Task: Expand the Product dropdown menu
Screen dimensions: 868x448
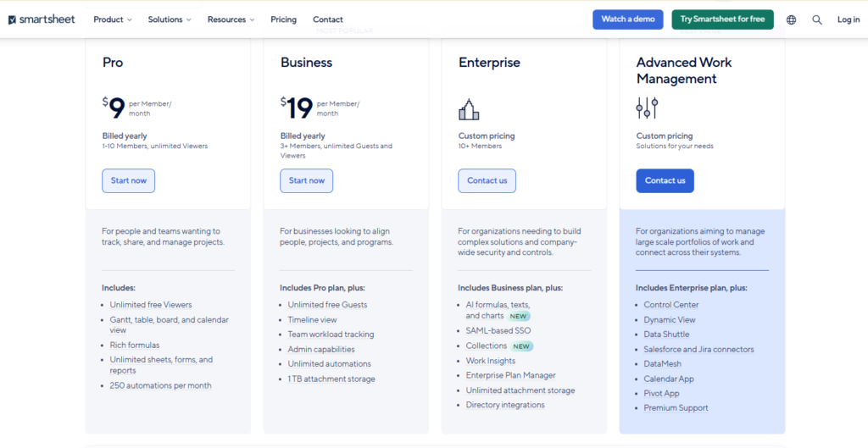Action: point(113,19)
